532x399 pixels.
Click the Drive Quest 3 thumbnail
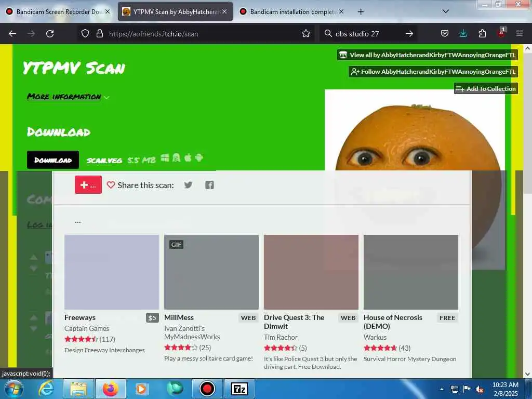click(x=311, y=272)
